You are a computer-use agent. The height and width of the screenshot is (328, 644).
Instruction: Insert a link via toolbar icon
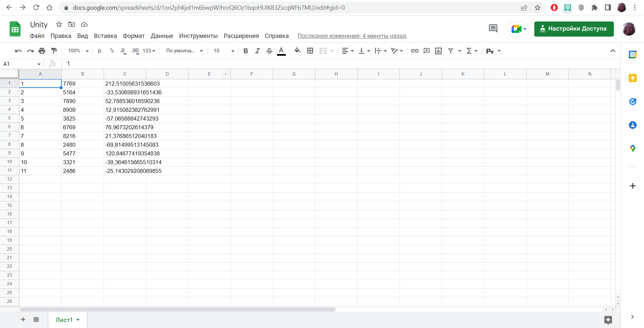tap(415, 51)
